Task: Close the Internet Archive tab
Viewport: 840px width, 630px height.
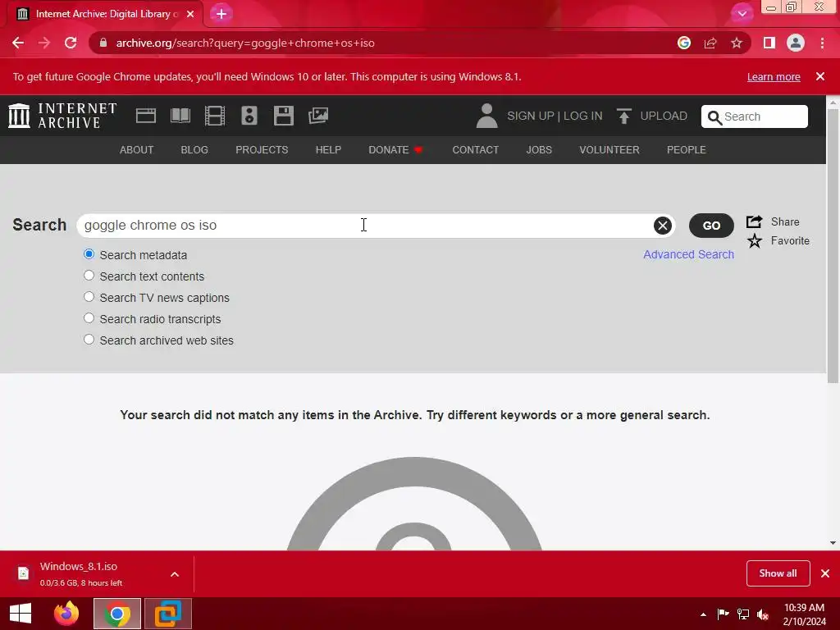Action: coord(190,14)
